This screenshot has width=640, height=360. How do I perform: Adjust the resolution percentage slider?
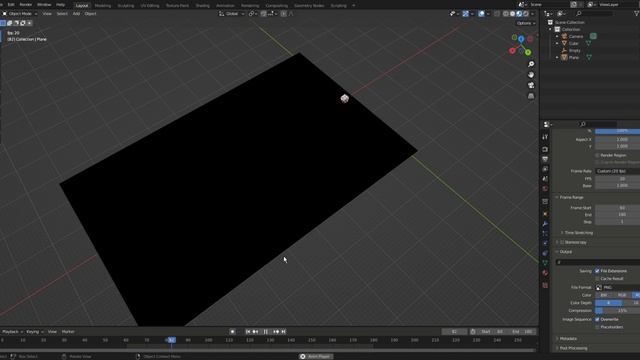pos(617,131)
